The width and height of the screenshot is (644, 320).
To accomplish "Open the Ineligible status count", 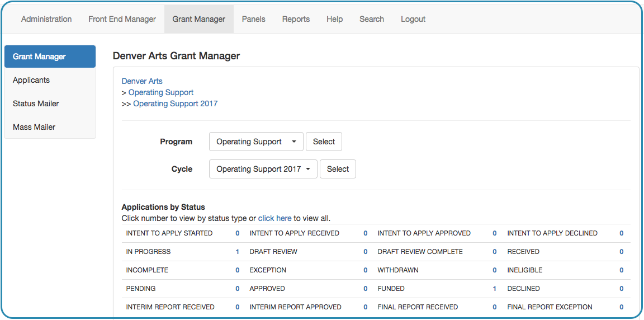I will click(x=622, y=270).
